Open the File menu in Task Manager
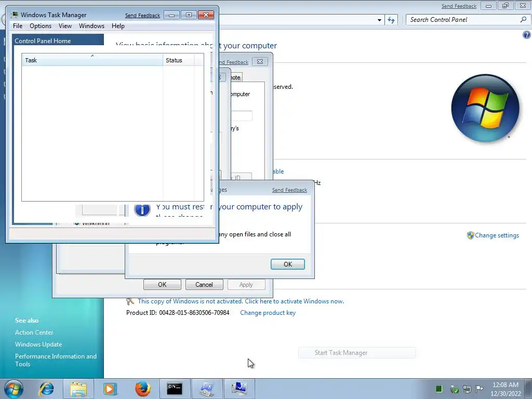The image size is (532, 399). click(x=18, y=26)
